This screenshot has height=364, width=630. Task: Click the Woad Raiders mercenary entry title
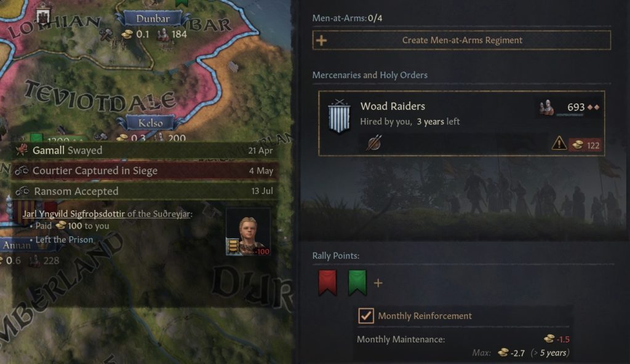coord(393,106)
